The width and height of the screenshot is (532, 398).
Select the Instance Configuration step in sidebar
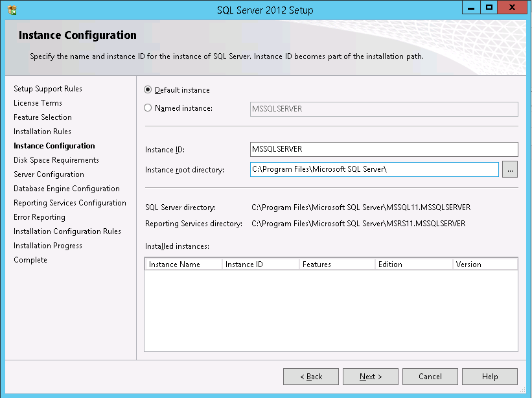point(54,146)
